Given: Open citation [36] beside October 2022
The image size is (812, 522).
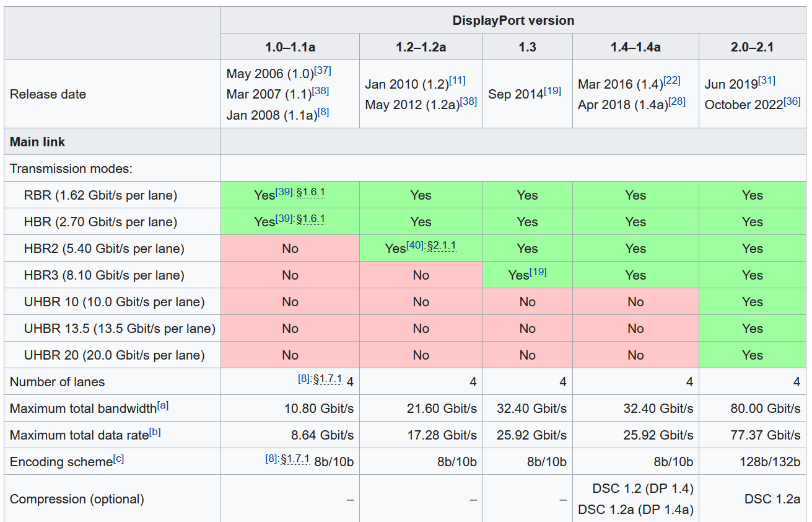Looking at the screenshot, I should (x=792, y=101).
